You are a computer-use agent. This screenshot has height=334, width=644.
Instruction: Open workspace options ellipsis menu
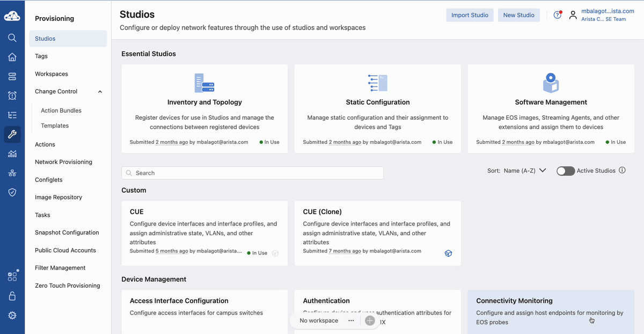(x=351, y=321)
